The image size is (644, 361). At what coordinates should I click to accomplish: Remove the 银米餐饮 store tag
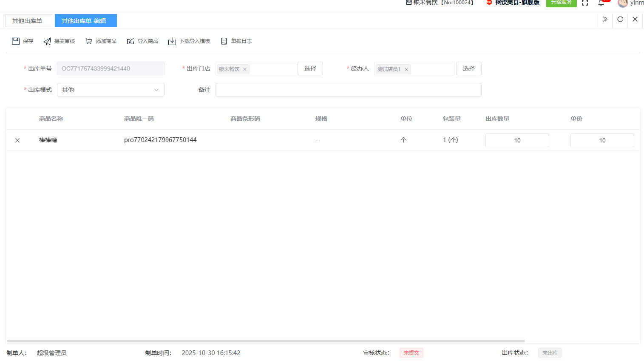(245, 69)
